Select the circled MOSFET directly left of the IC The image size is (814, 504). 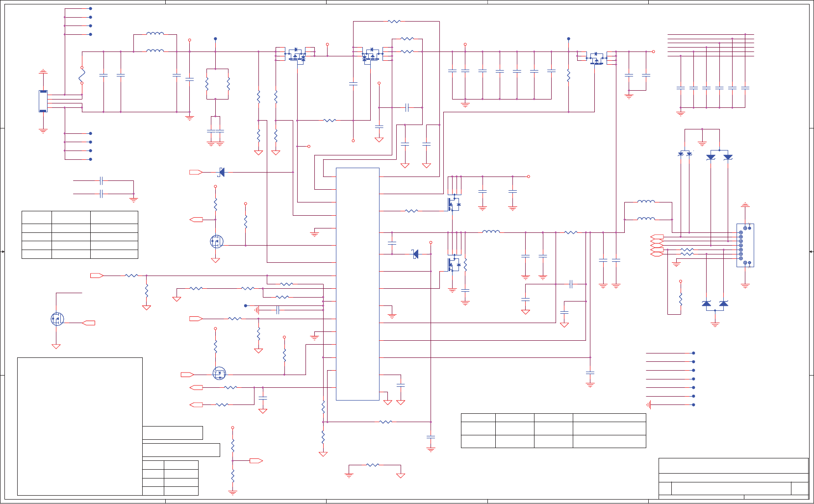tap(216, 241)
